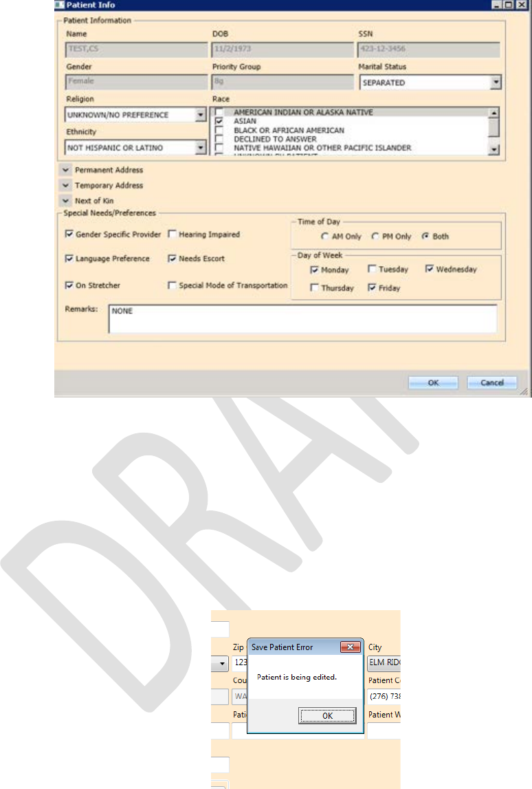
Task: Check the Tuesday checkbox
Action: (x=372, y=269)
